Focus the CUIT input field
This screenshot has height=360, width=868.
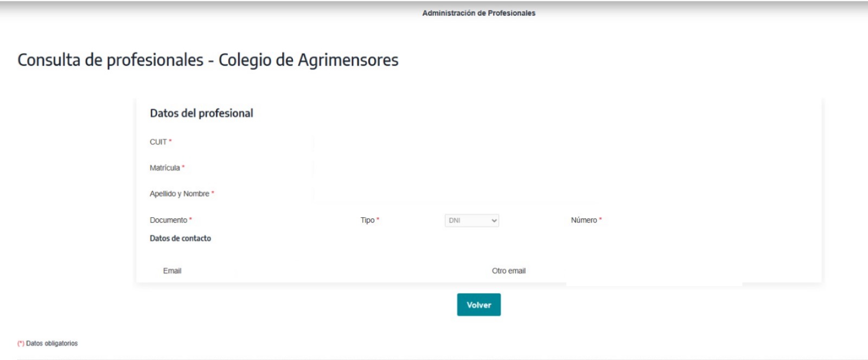coord(456,142)
